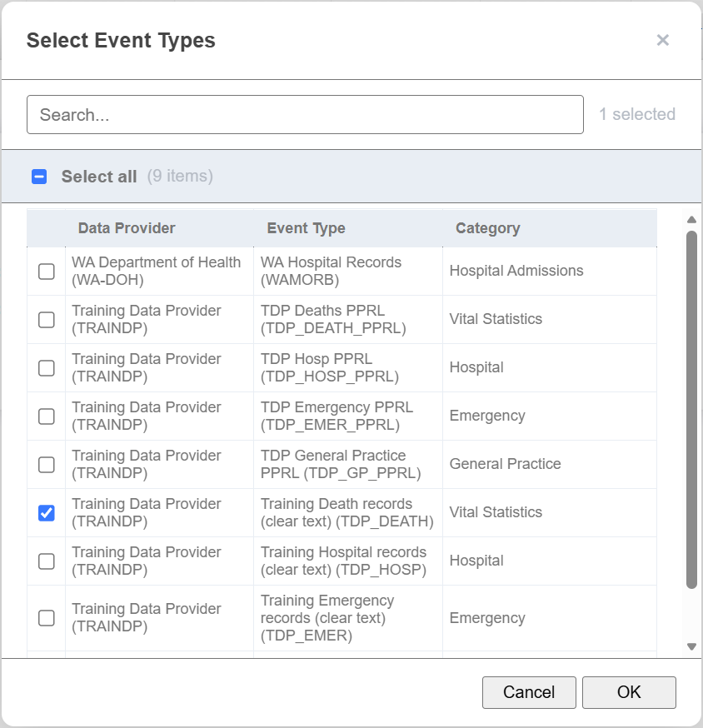Click the Training Hospital records (clear text) cell
Screen dimensions: 703x728
[x=348, y=561]
